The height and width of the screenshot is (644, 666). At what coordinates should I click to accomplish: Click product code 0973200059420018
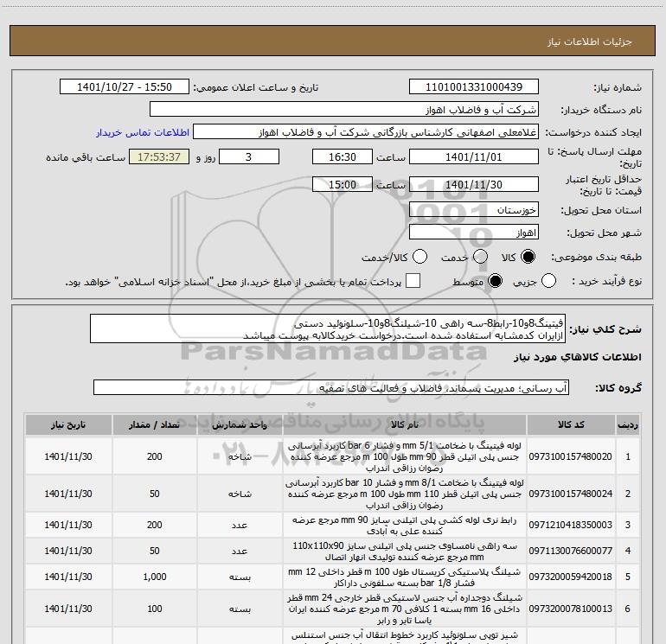coord(571,577)
